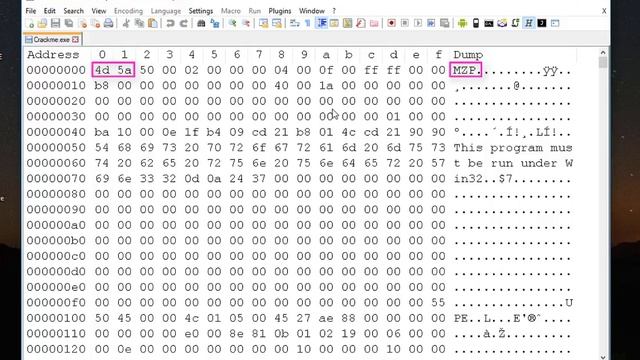Click the Start Recording macro icon

coord(391,24)
